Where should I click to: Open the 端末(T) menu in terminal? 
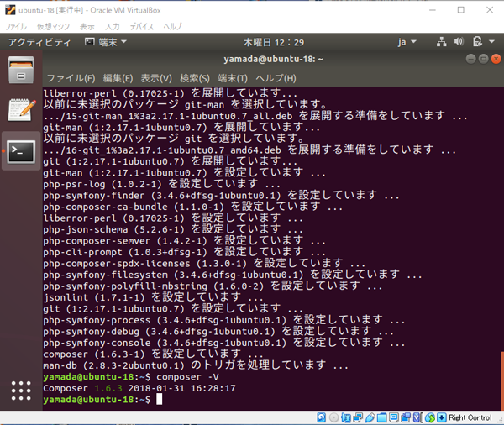(x=233, y=78)
